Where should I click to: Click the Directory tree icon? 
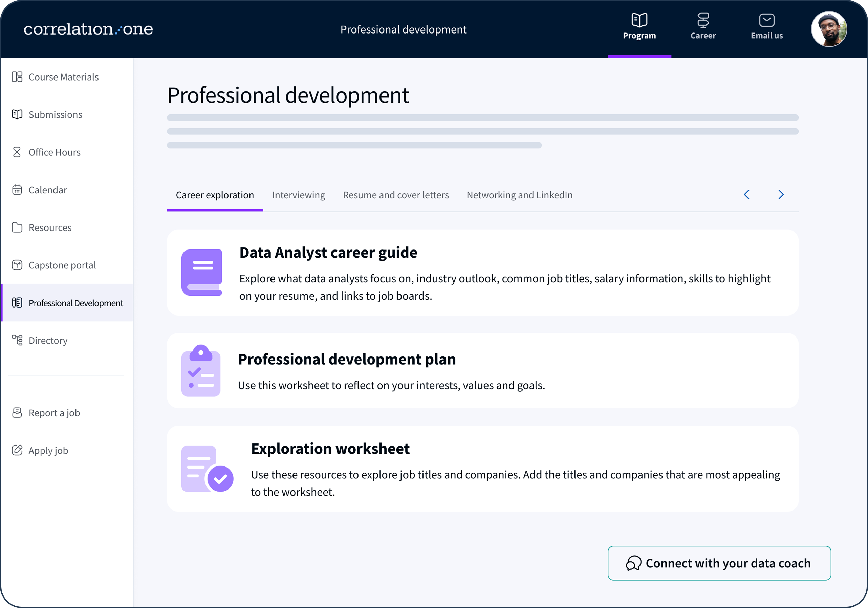tap(17, 340)
